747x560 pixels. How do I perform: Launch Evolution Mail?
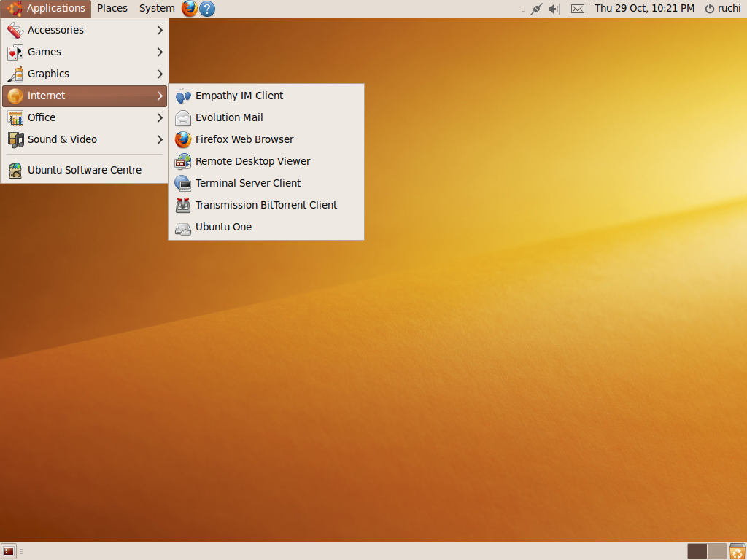(229, 117)
